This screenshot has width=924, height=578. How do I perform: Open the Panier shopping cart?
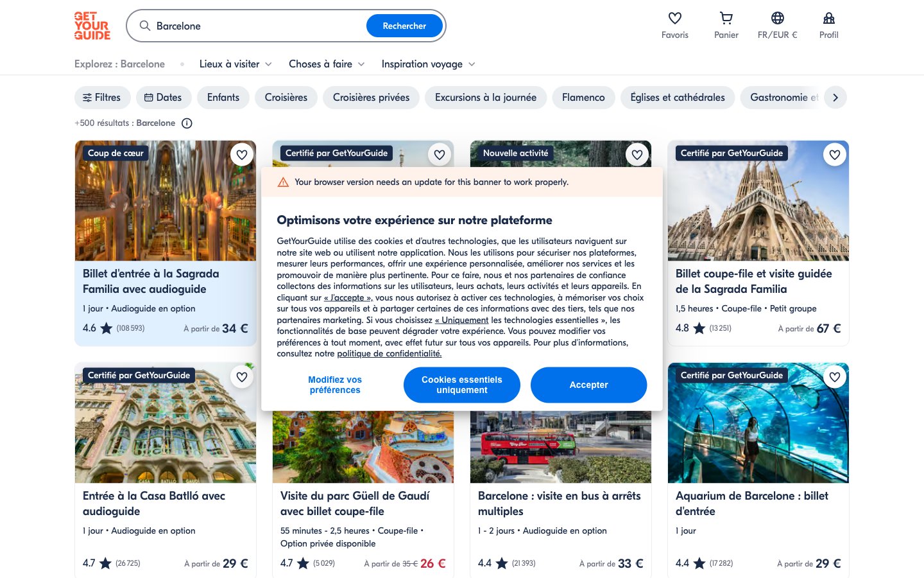pyautogui.click(x=726, y=19)
